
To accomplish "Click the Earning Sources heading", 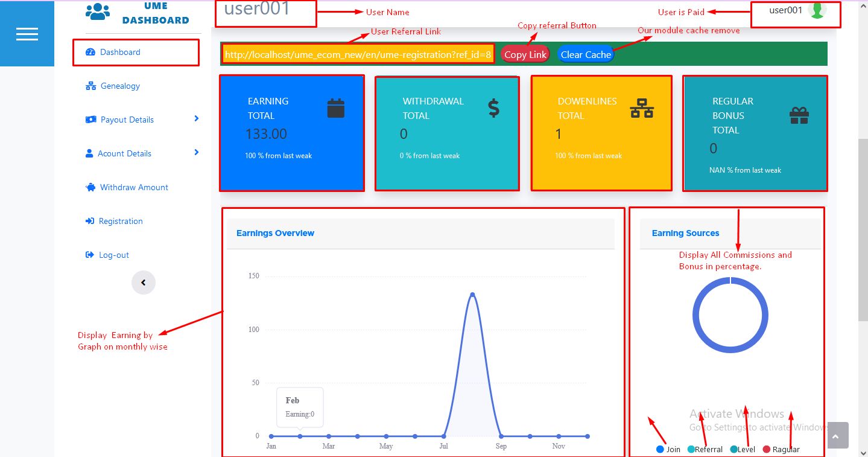I will coord(685,233).
